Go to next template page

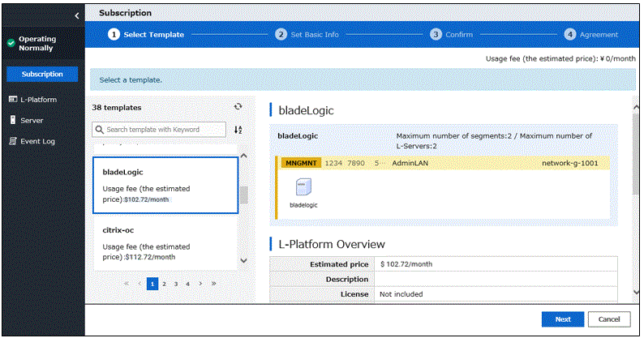pos(200,284)
